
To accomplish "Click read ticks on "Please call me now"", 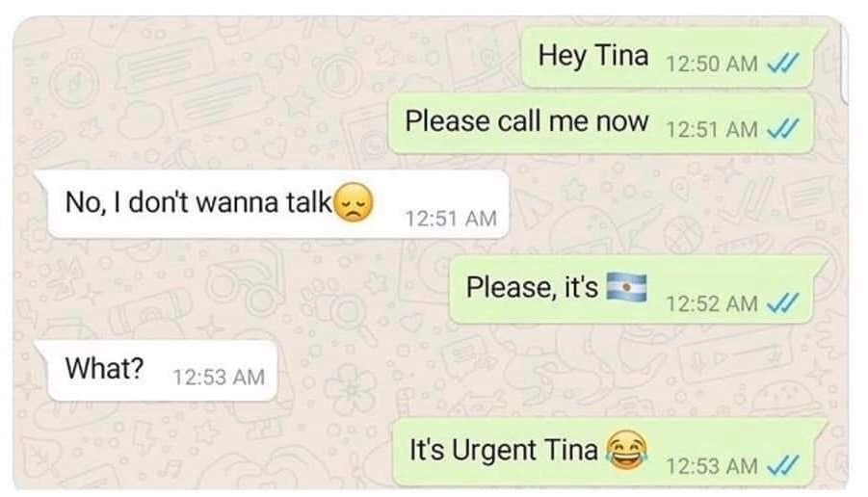I will 782,129.
